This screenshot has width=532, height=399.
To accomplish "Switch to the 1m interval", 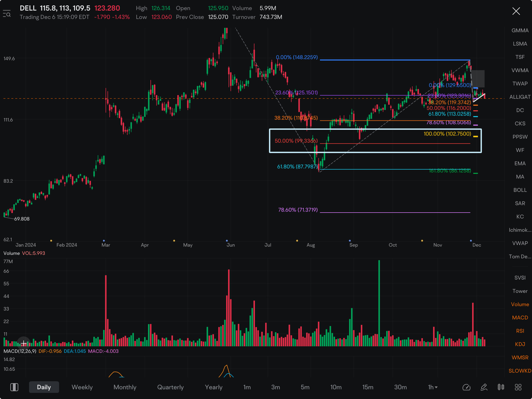I will coord(247,387).
